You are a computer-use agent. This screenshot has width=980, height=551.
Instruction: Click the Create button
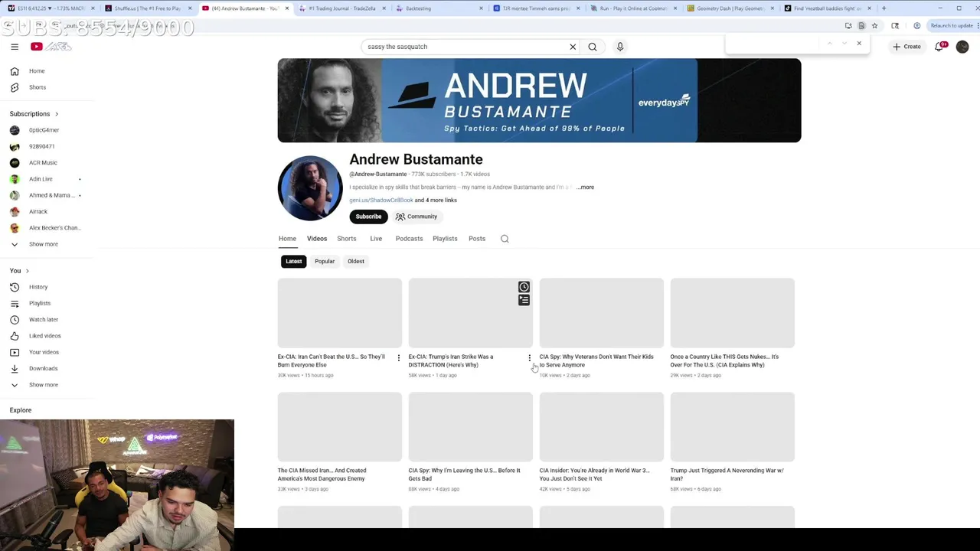click(x=906, y=47)
